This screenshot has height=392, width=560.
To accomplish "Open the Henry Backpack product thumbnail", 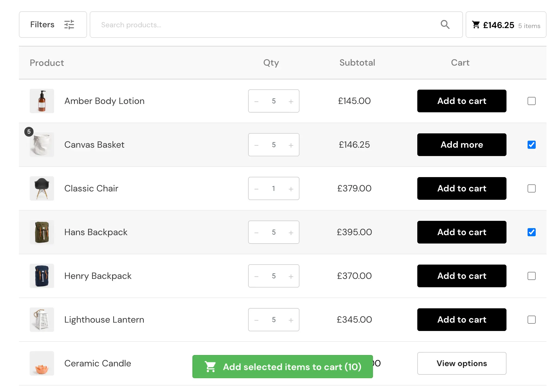I will tap(42, 276).
